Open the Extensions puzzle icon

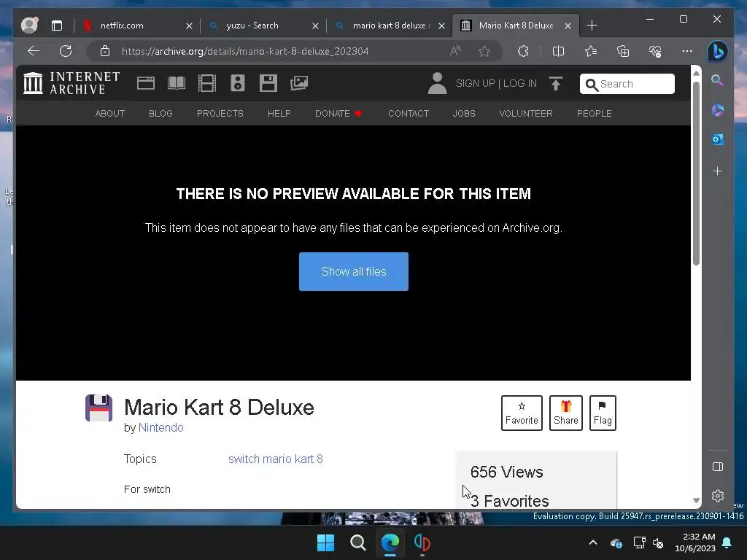(523, 51)
